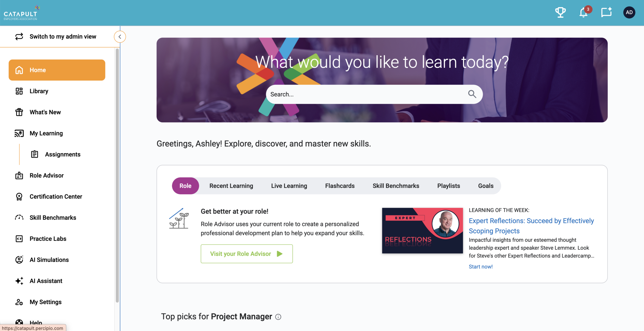Open Assignments under My Learning
Screen dimensions: 644x331
(63, 154)
